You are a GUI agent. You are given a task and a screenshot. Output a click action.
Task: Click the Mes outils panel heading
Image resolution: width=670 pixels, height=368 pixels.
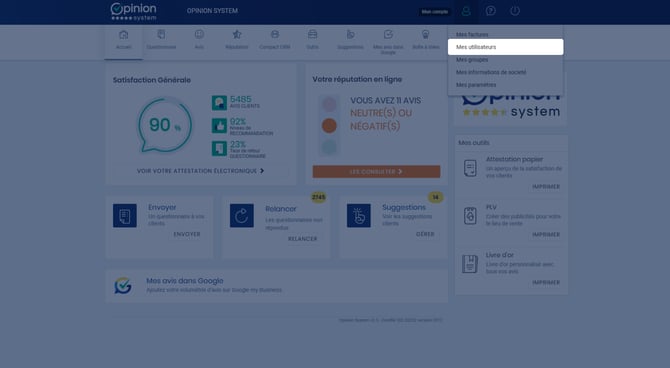click(474, 143)
